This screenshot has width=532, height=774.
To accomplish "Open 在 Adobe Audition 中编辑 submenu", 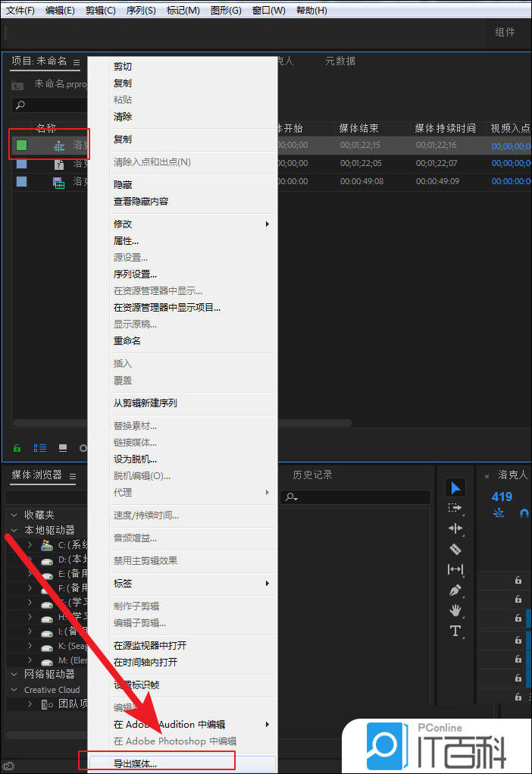I will (192, 725).
